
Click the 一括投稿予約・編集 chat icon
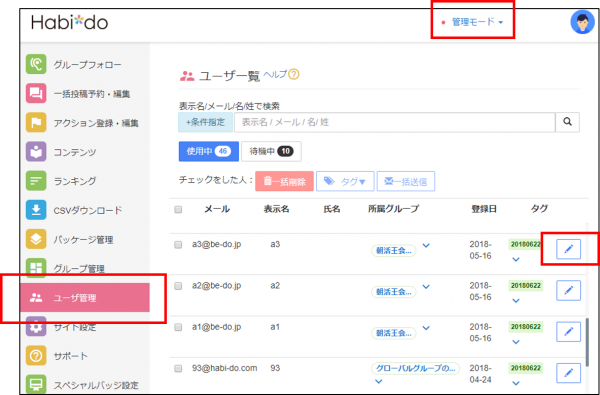point(36,93)
